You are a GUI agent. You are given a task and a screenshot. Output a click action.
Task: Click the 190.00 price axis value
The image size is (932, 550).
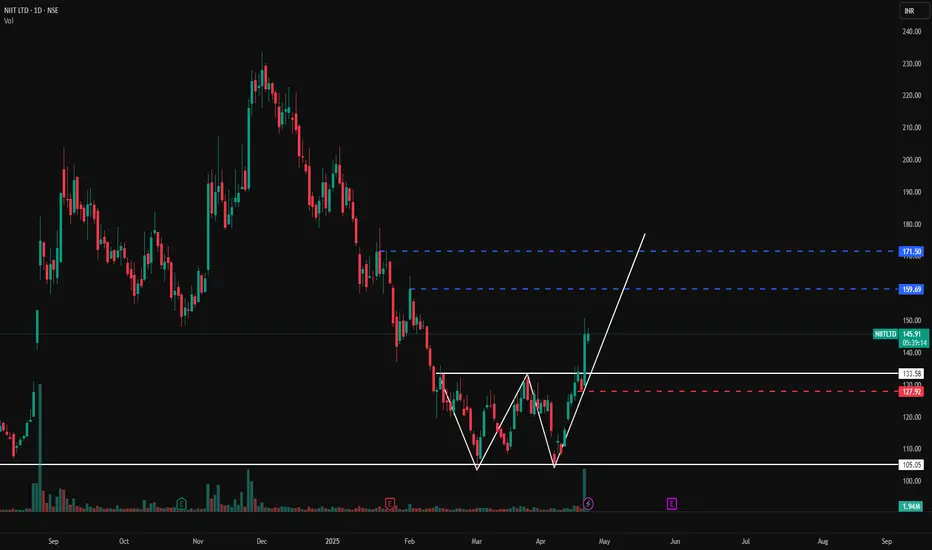(x=912, y=192)
